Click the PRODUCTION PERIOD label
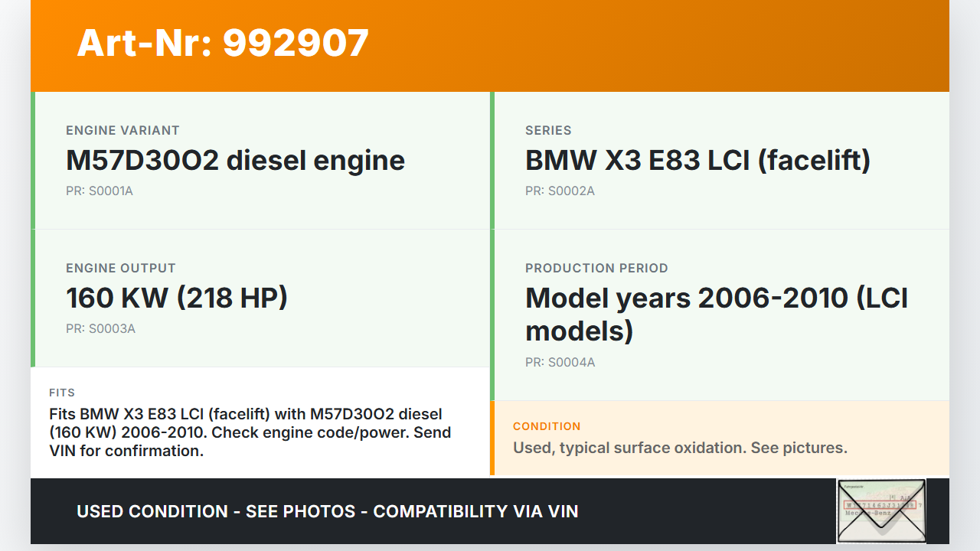Image resolution: width=980 pixels, height=551 pixels. (x=596, y=269)
